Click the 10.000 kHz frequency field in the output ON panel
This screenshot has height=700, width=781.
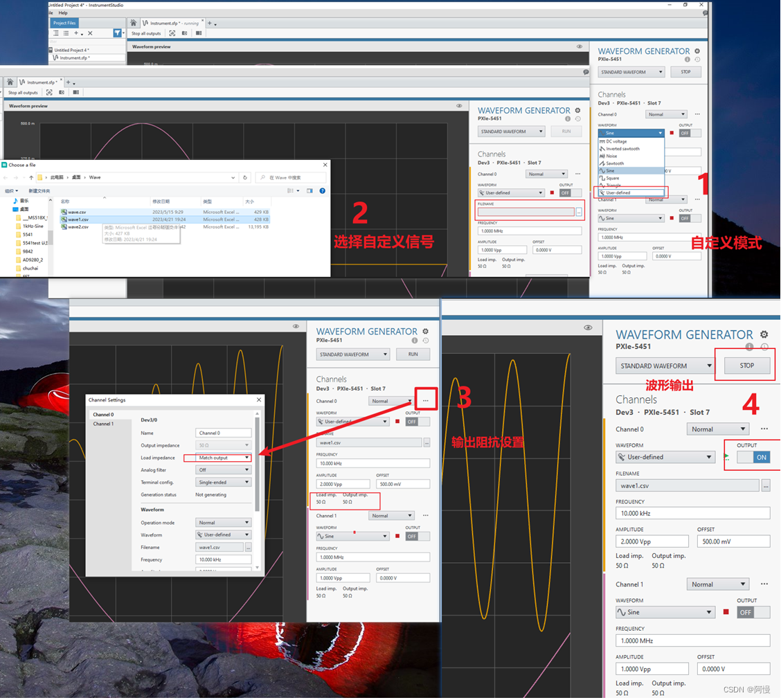[x=693, y=514]
